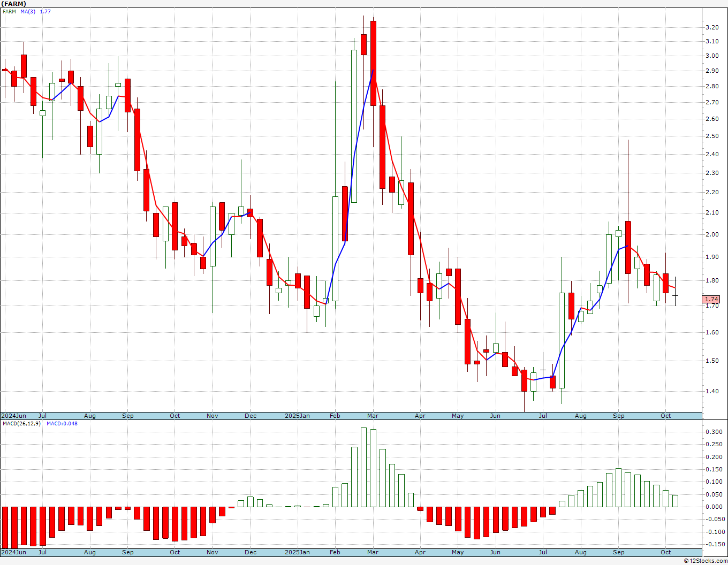
Task: Click the 2.70 price axis label
Action: [x=712, y=103]
